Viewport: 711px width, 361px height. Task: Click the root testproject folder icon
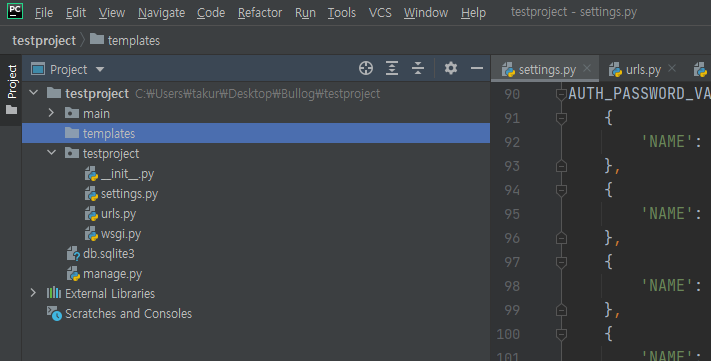pos(54,93)
